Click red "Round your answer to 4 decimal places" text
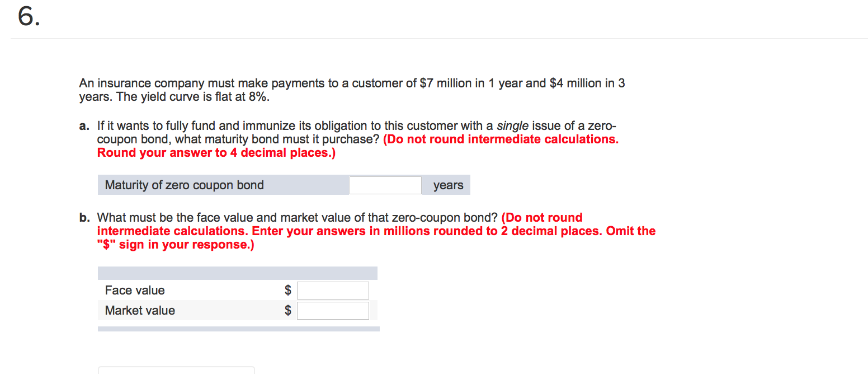 pyautogui.click(x=216, y=153)
